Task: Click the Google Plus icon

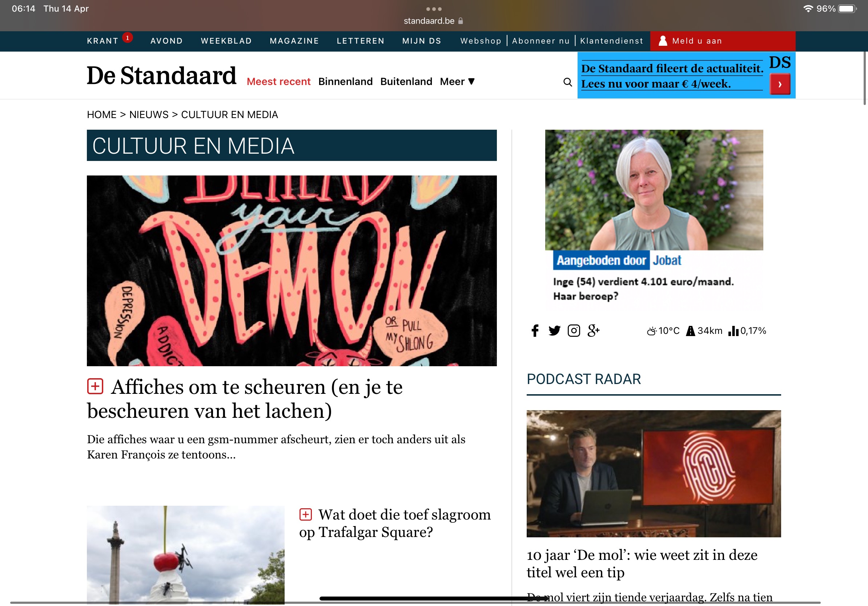Action: tap(593, 331)
